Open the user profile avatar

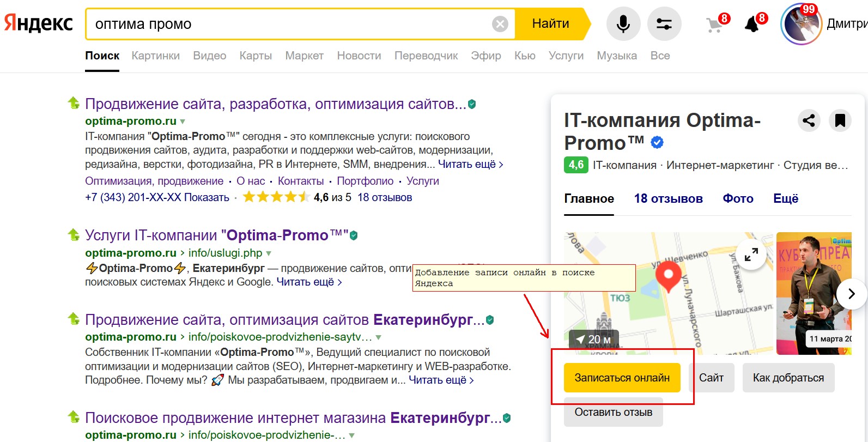click(x=801, y=24)
